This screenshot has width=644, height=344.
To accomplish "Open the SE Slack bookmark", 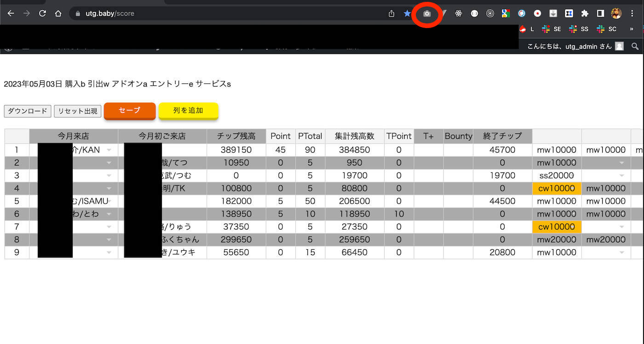I will [552, 29].
